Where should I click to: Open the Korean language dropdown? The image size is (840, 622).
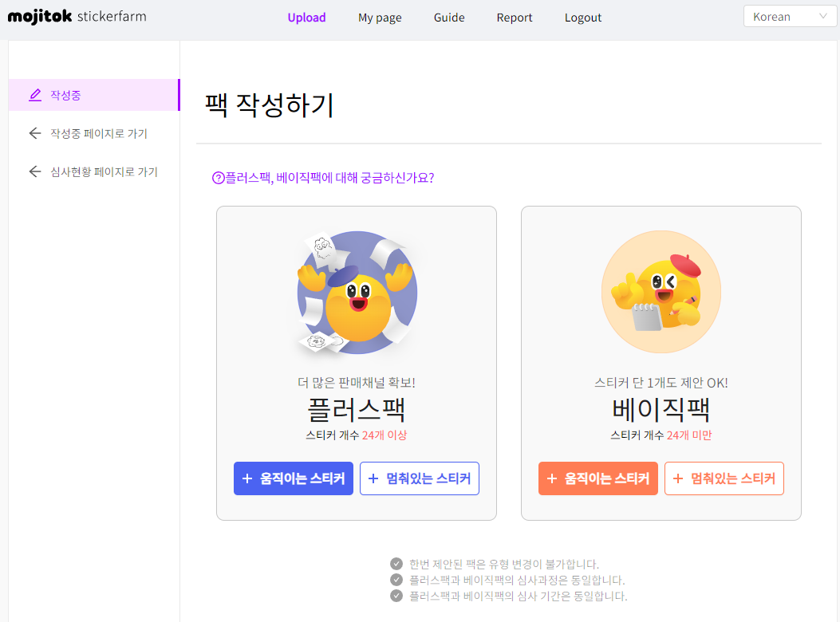(x=790, y=17)
